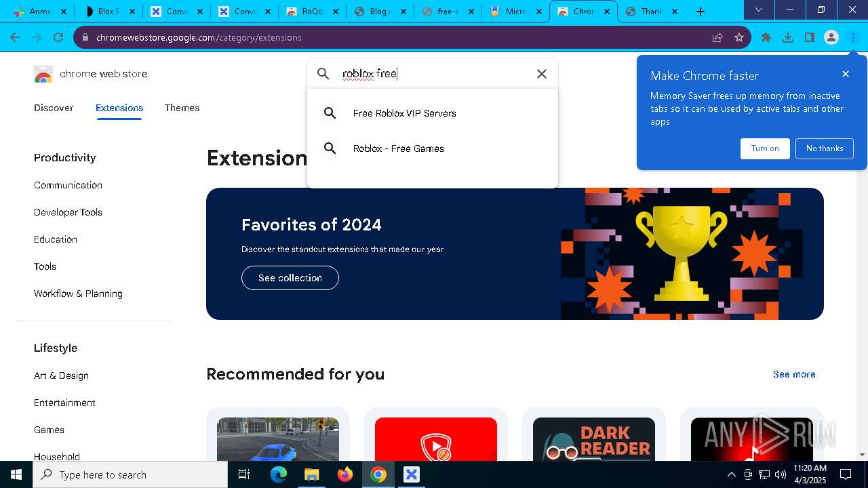The width and height of the screenshot is (868, 488).
Task: Open the Chrome three-dot menu
Action: click(853, 37)
